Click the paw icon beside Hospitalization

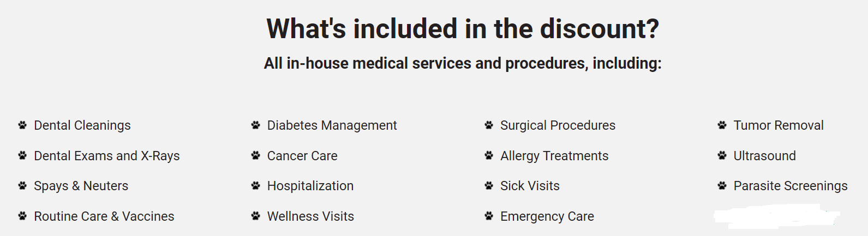255,186
